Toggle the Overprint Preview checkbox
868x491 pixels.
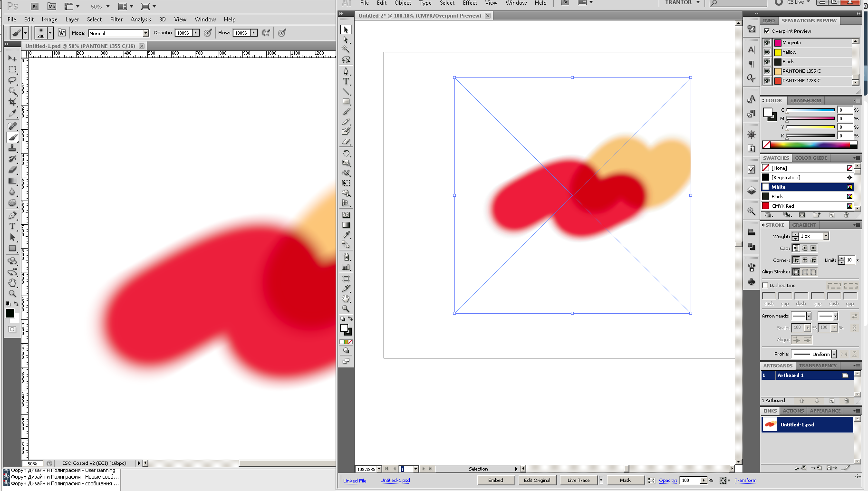point(767,31)
